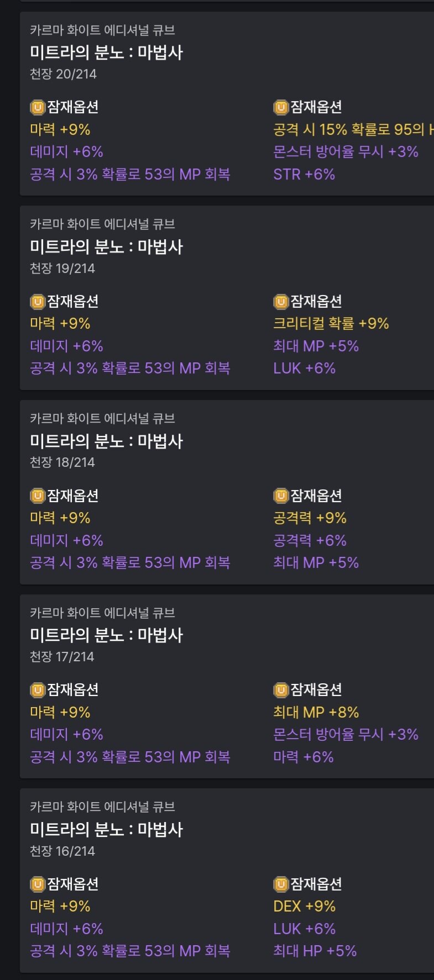Click the 천장 19/214 counter text

(62, 268)
